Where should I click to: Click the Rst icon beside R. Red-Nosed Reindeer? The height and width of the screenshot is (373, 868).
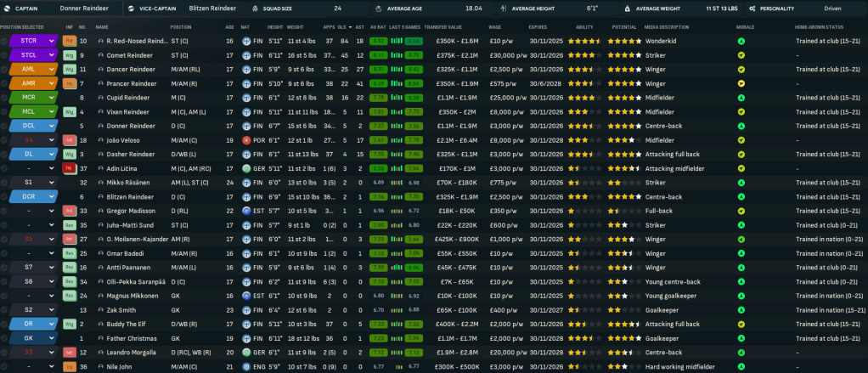(69, 41)
